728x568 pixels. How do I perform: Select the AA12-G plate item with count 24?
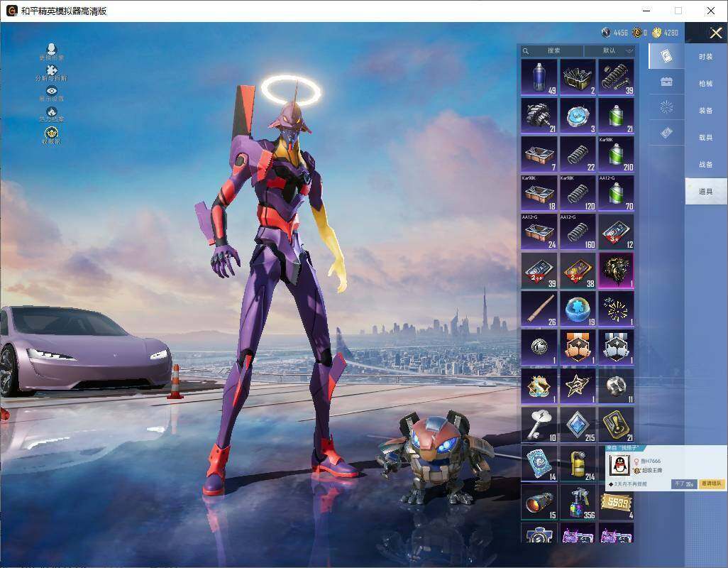point(539,231)
